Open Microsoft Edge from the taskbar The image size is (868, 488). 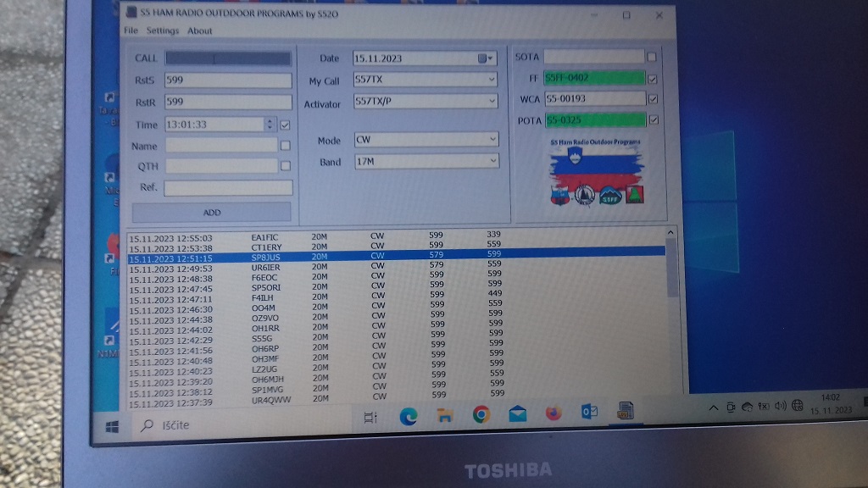click(x=409, y=414)
